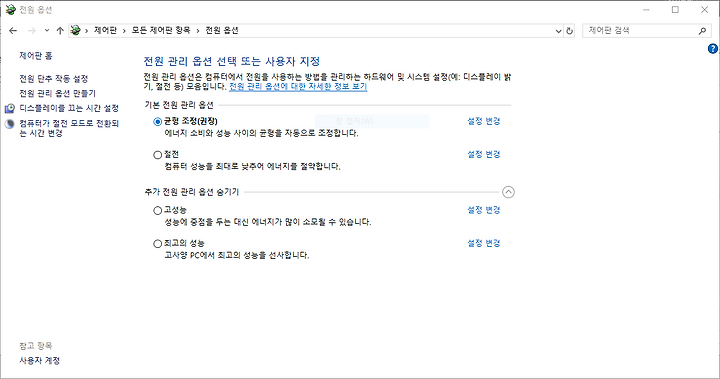The image size is (720, 379).
Task: Change settings for 고성능 plan
Action: (x=484, y=210)
